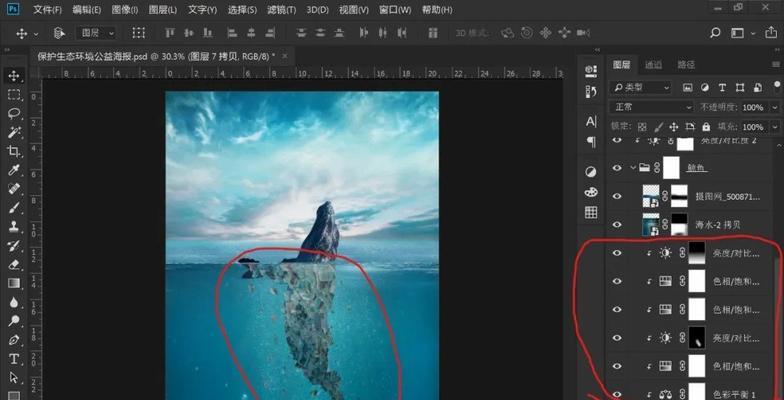Viewport: 784px width, 400px height.
Task: Open the Paragraph panel icon
Action: (591, 142)
